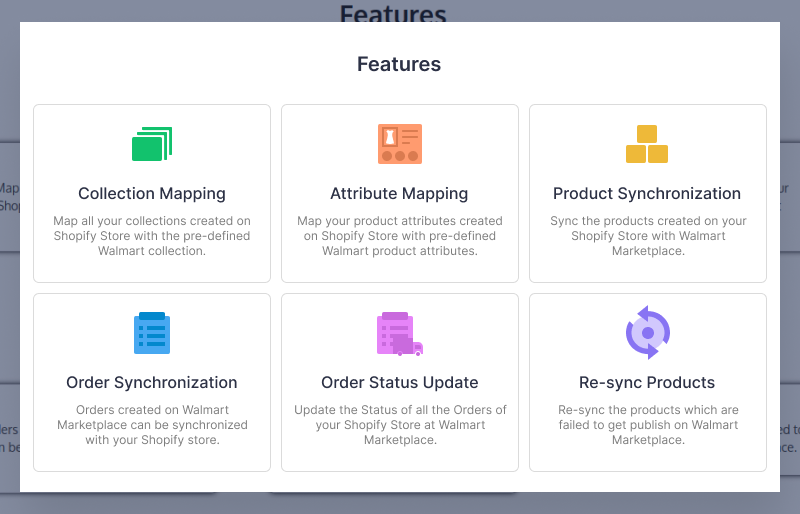Screen dimensions: 800x514
Task: Select the Collection Mapping title
Action: coord(152,194)
